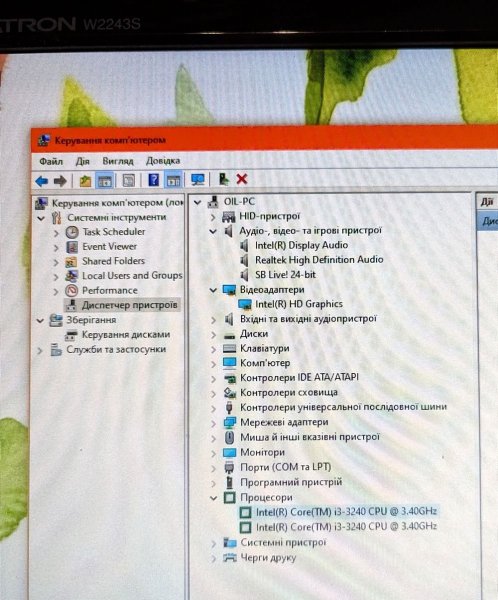Toggle the Show/Hide Action Pane icon
The height and width of the screenshot is (600, 498).
pos(173,179)
